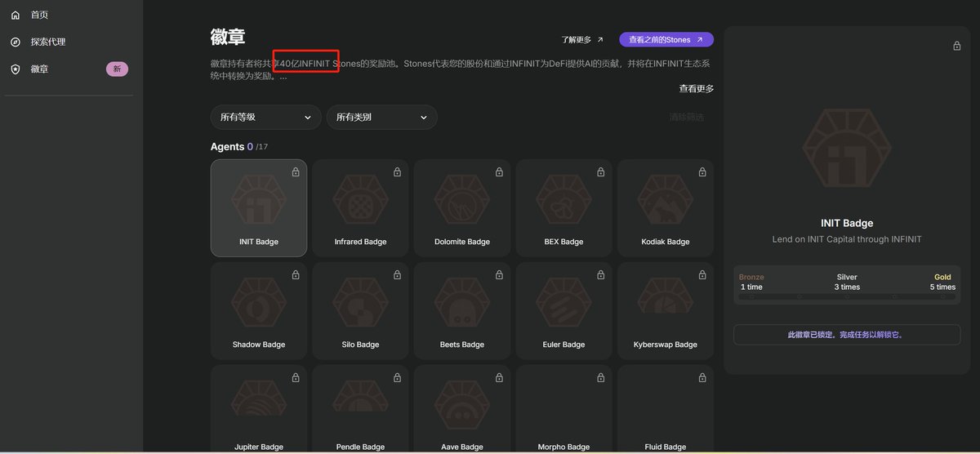Select the BEX Badge card

pyautogui.click(x=563, y=208)
